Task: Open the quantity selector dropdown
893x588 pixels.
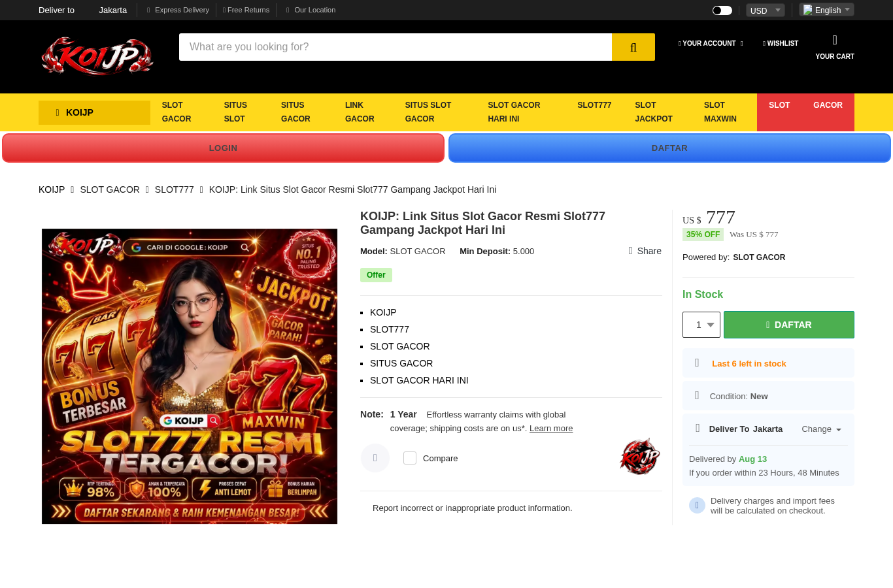Action: click(x=701, y=325)
